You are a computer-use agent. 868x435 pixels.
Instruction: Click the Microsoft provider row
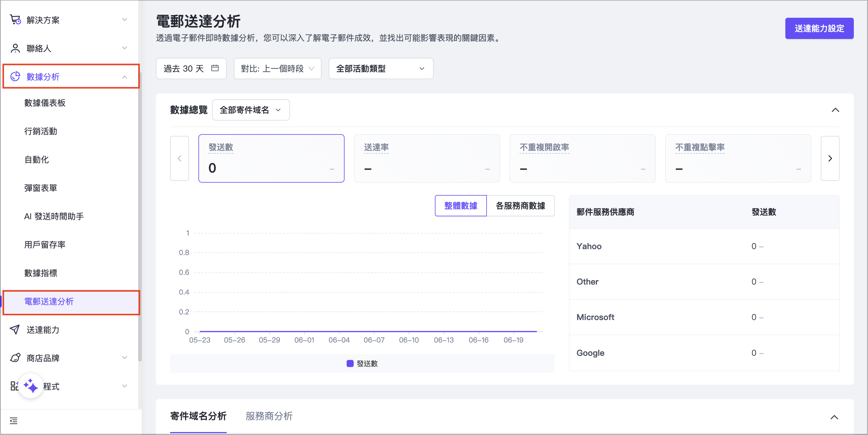point(704,317)
